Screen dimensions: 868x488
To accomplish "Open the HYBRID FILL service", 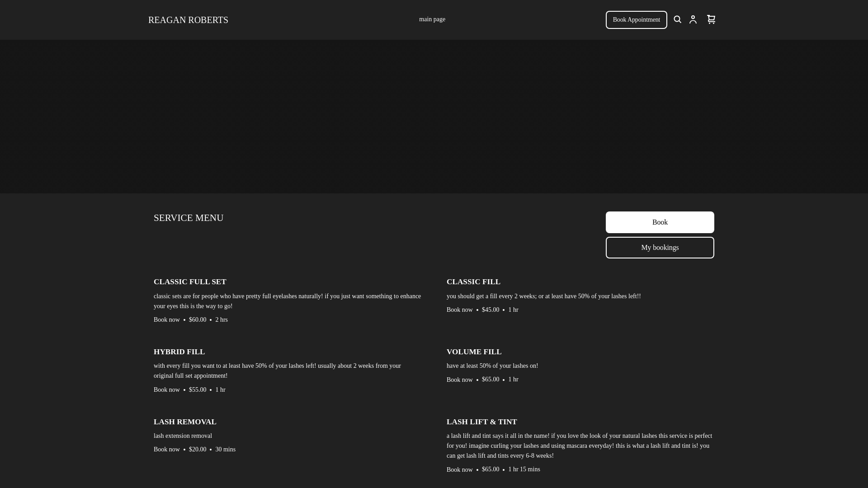I will [x=179, y=352].
